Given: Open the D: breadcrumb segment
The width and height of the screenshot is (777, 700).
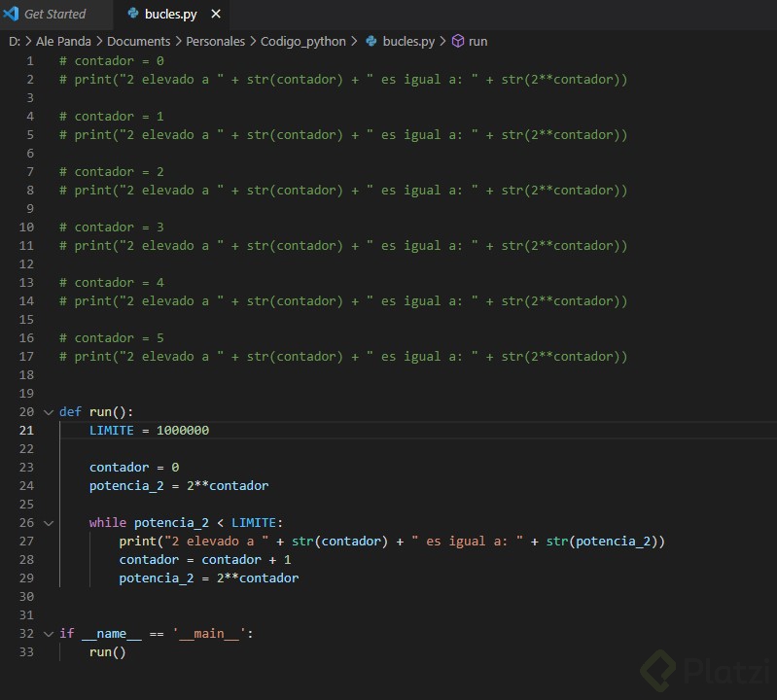Looking at the screenshot, I should click(15, 41).
